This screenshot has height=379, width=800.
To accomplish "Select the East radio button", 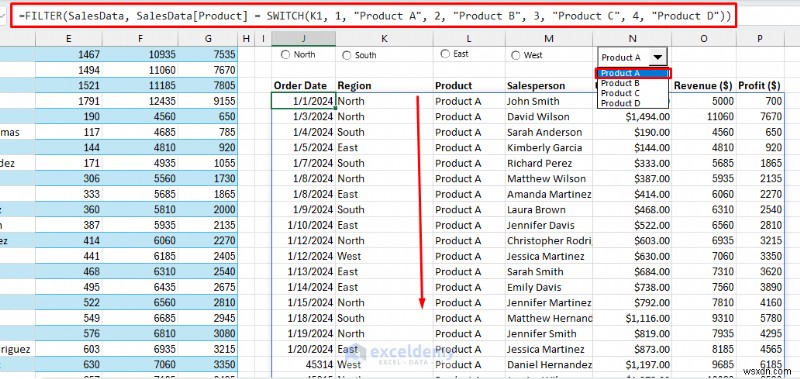I will coord(445,54).
